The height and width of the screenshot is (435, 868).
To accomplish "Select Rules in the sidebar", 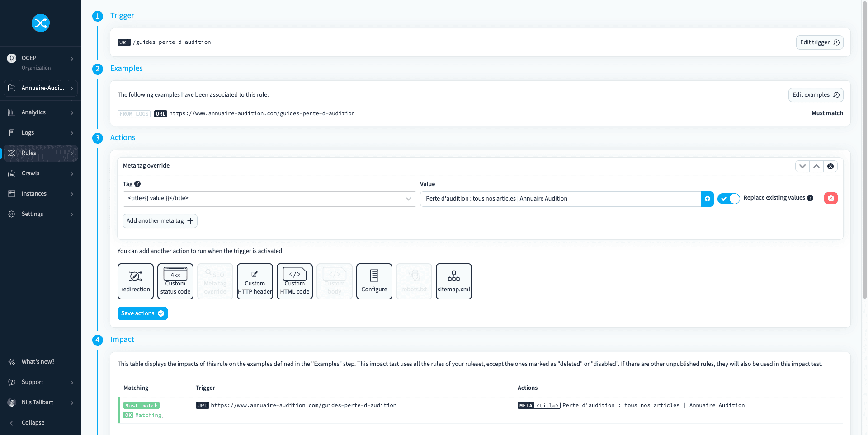I will (41, 153).
